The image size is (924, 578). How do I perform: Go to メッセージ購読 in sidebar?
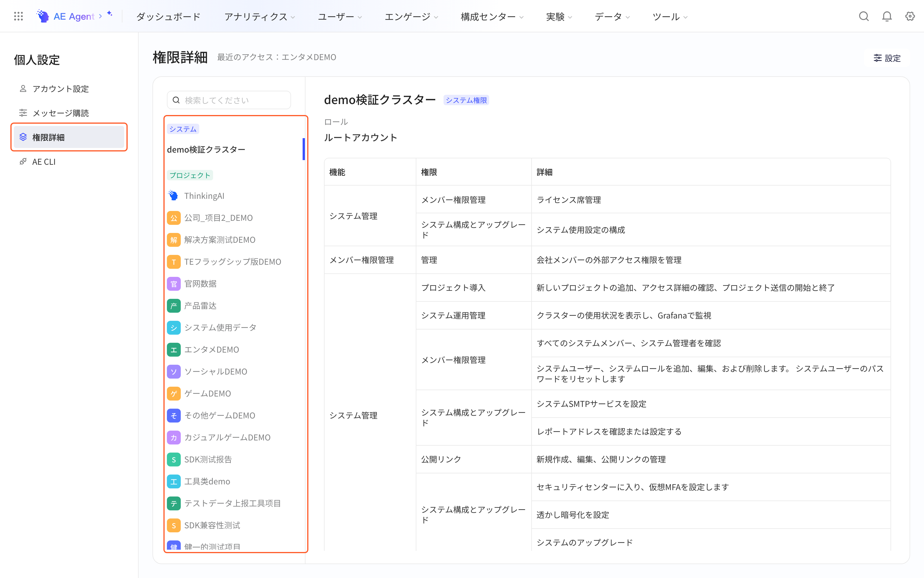click(69, 113)
